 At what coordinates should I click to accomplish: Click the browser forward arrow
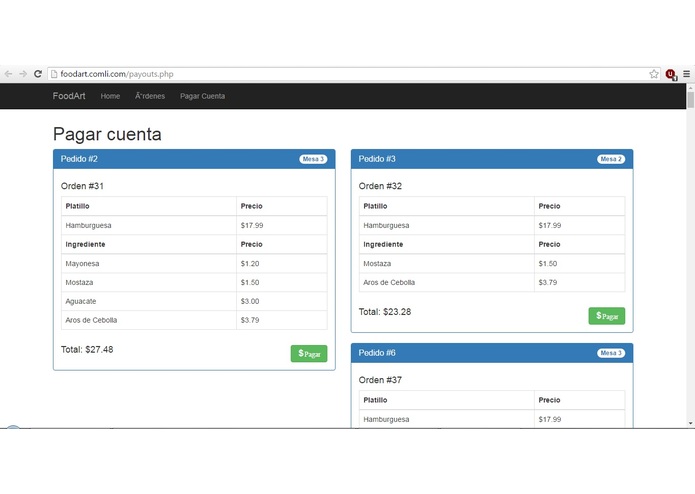tap(23, 74)
